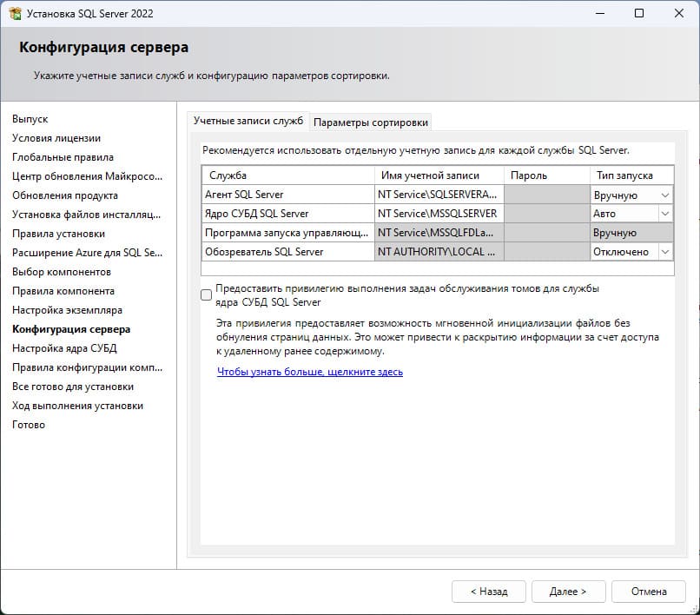
Task: Close the SQL Server 2022 setup window
Action: click(679, 13)
